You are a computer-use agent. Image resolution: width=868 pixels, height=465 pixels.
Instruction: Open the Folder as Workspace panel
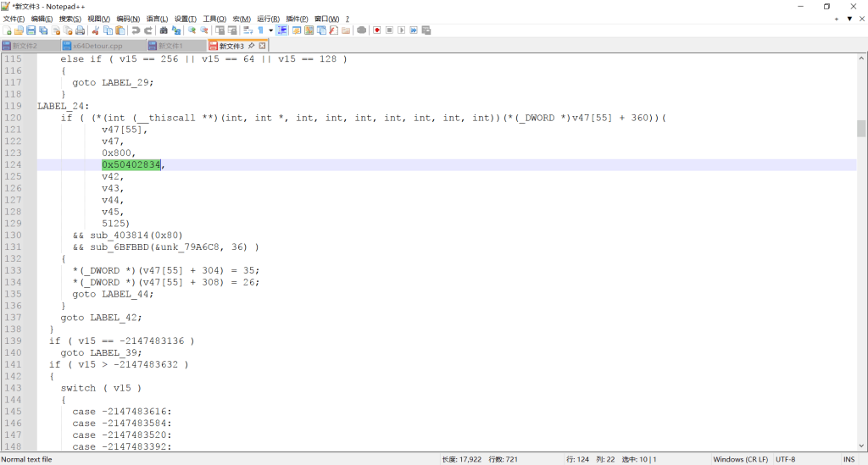coord(346,30)
